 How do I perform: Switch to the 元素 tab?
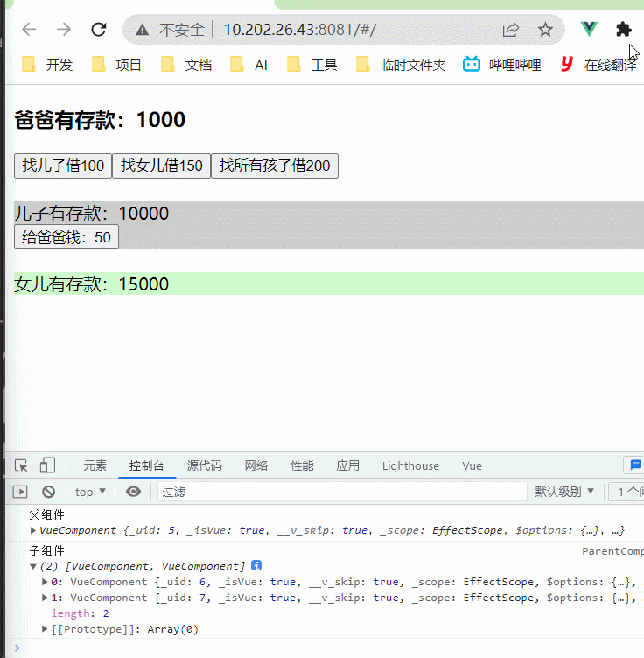pyautogui.click(x=94, y=465)
